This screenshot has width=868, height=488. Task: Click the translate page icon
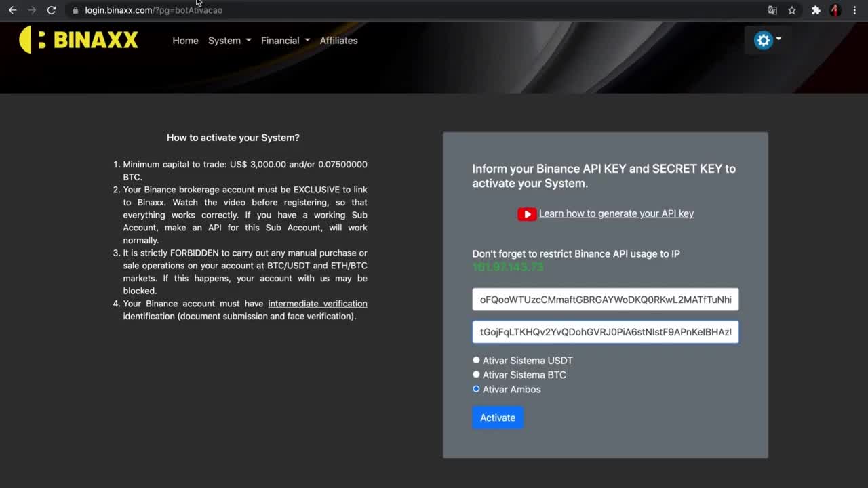coord(772,10)
